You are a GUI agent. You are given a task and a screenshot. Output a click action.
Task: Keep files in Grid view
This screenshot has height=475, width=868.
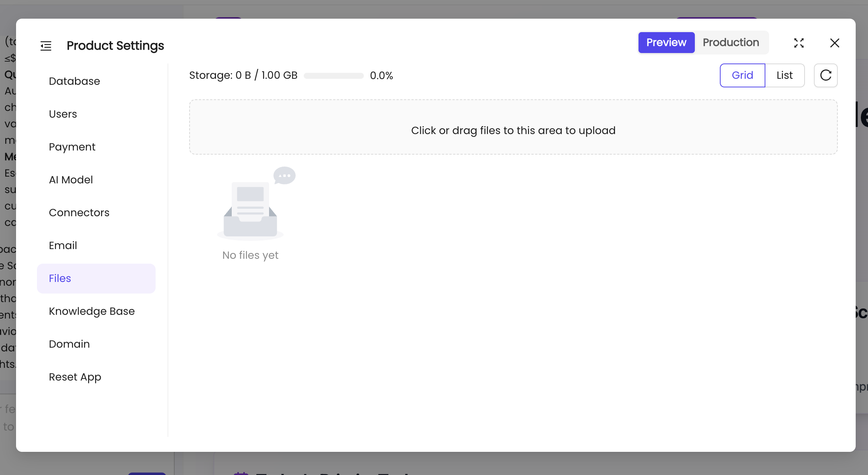click(742, 75)
